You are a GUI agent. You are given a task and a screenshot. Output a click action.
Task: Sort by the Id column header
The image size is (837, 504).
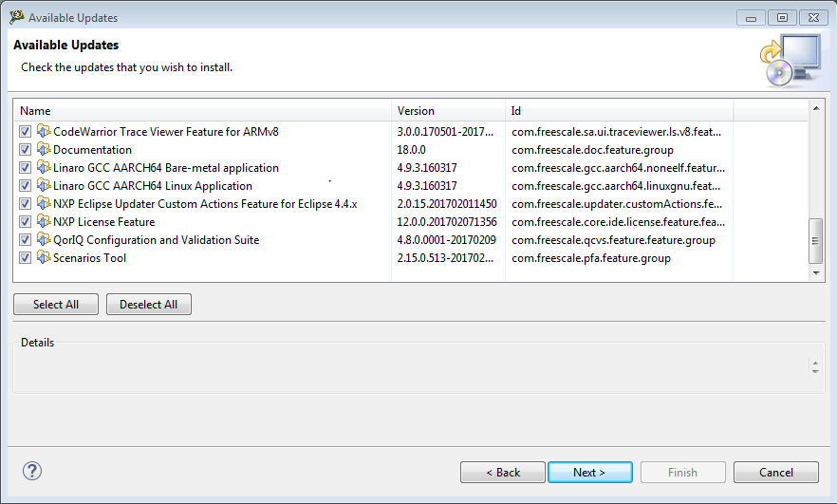619,111
